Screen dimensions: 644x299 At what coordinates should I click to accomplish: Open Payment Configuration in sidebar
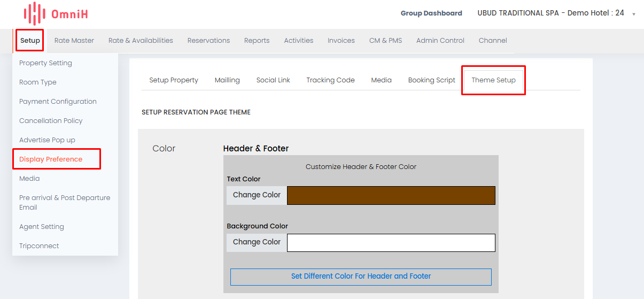58,102
